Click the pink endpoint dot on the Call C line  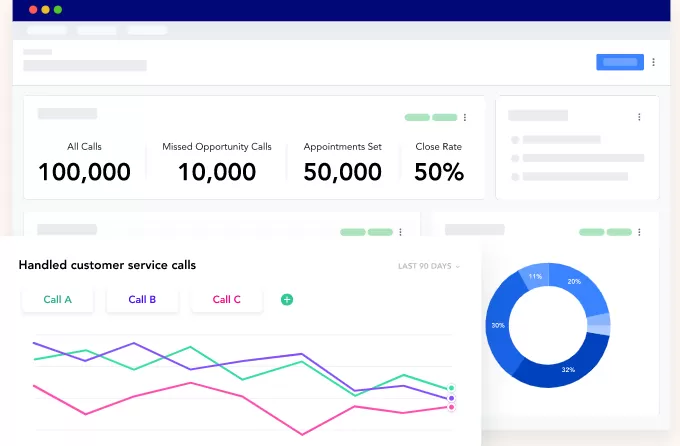452,407
